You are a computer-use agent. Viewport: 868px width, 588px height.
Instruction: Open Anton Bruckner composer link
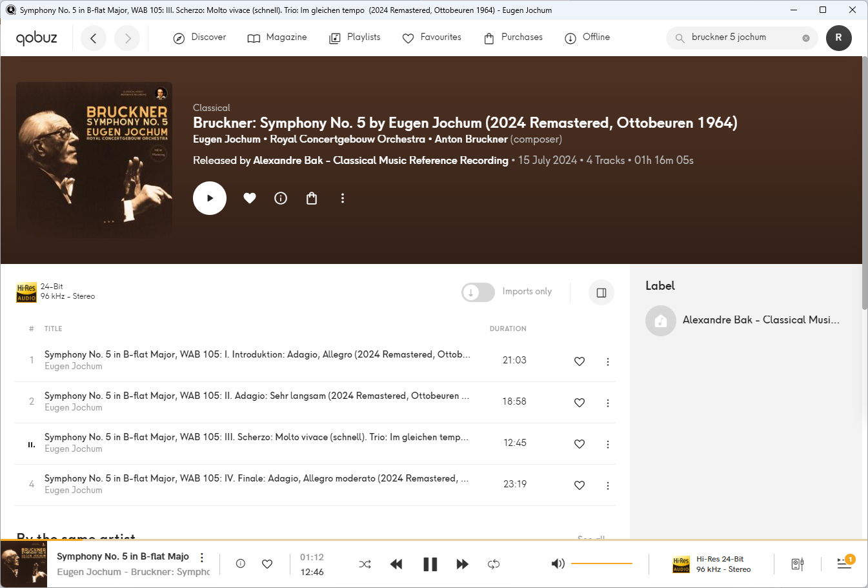[471, 139]
